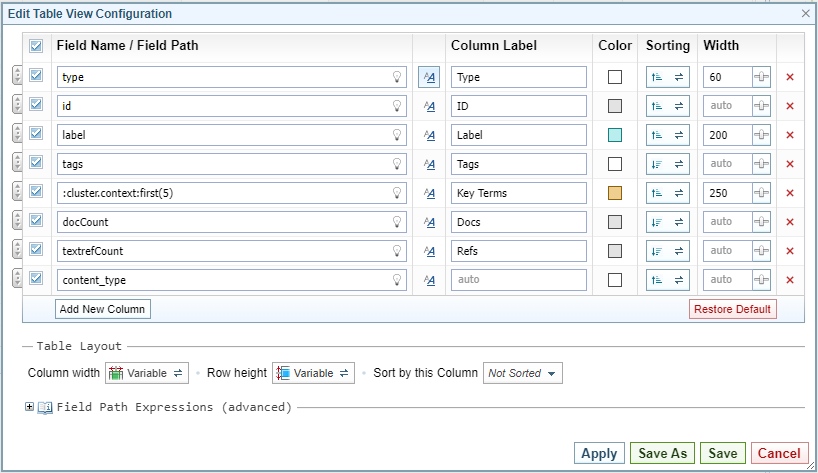Change Column width Variable selector

pyautogui.click(x=147, y=373)
